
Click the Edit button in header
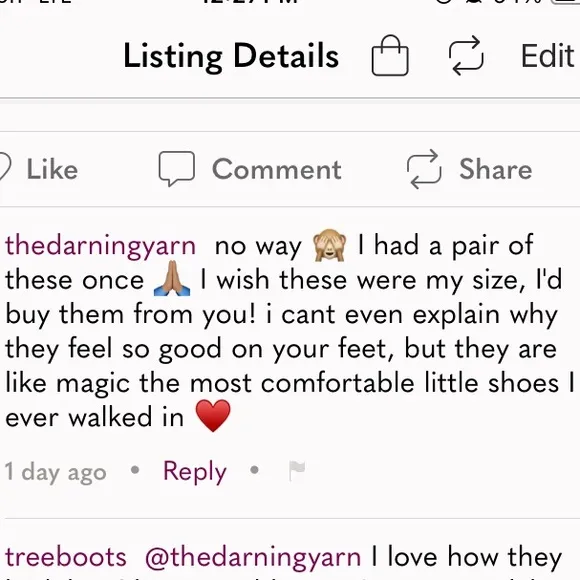click(547, 55)
